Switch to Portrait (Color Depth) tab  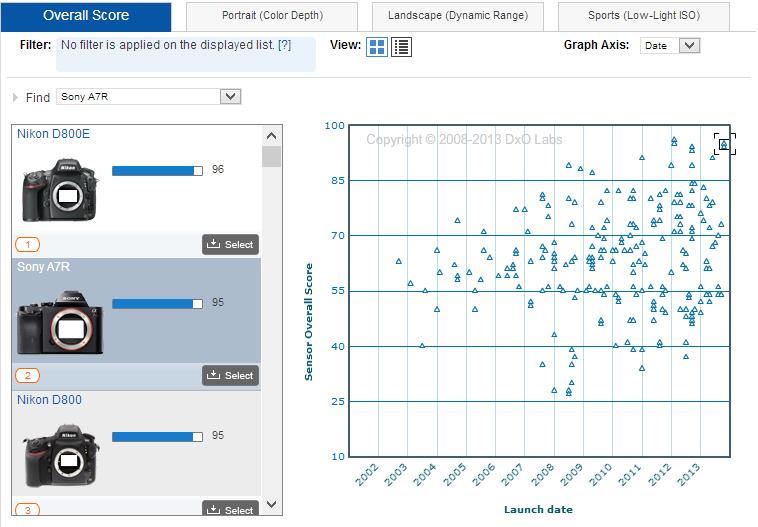pyautogui.click(x=272, y=16)
